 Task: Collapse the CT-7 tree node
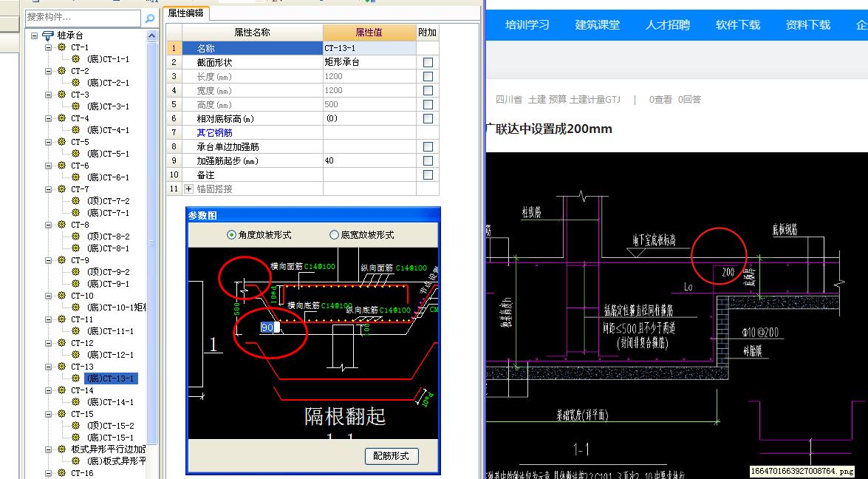(x=48, y=188)
